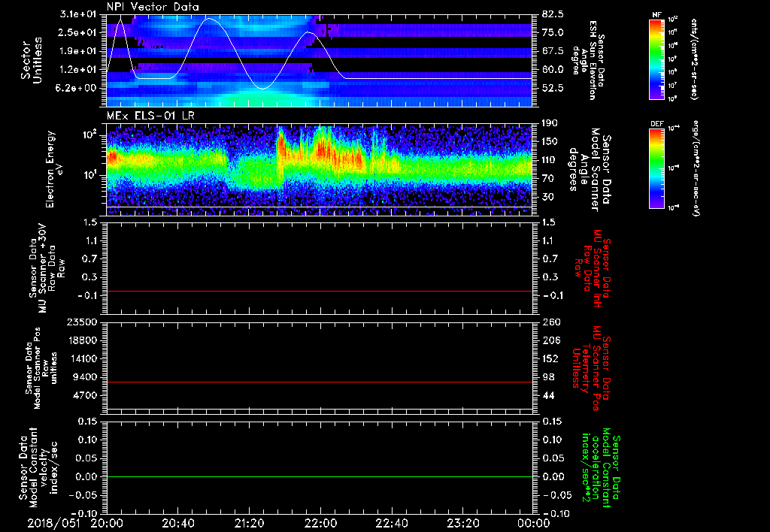The width and height of the screenshot is (770, 532).
Task: Click the 82.5 sun elevation tick
Action: pos(553,14)
